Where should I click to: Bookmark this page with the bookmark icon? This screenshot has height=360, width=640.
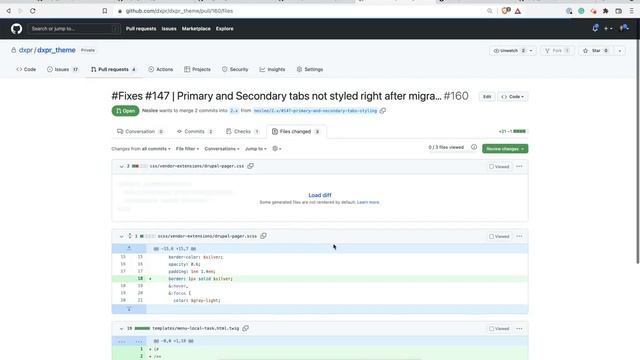click(104, 11)
